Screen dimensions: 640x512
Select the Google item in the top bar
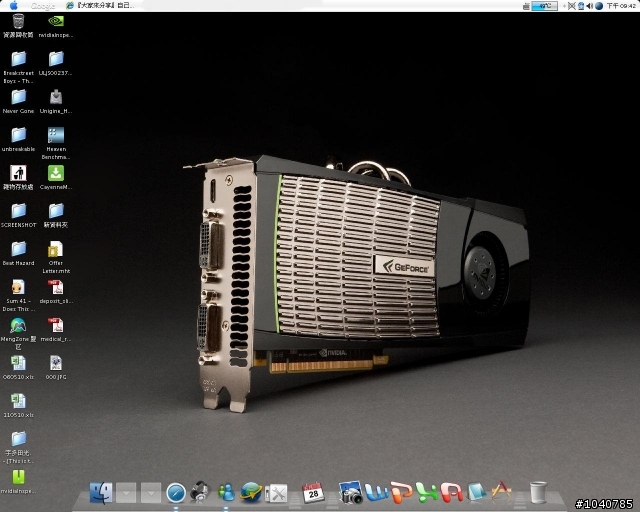(x=43, y=6)
